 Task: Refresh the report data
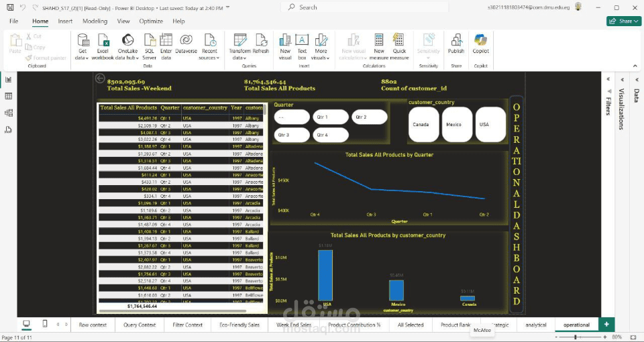click(261, 44)
